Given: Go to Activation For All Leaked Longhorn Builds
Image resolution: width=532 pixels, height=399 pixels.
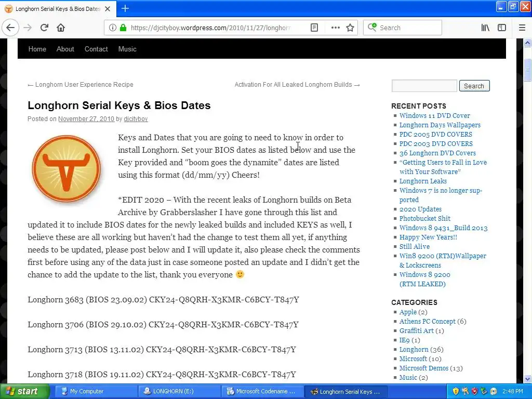Looking at the screenshot, I should click(x=297, y=85).
